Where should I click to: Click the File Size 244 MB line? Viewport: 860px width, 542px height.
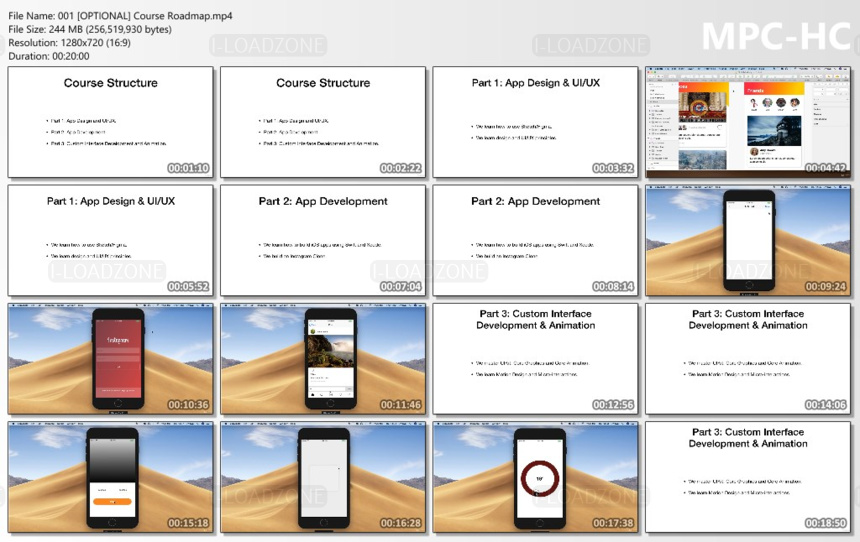[x=90, y=29]
